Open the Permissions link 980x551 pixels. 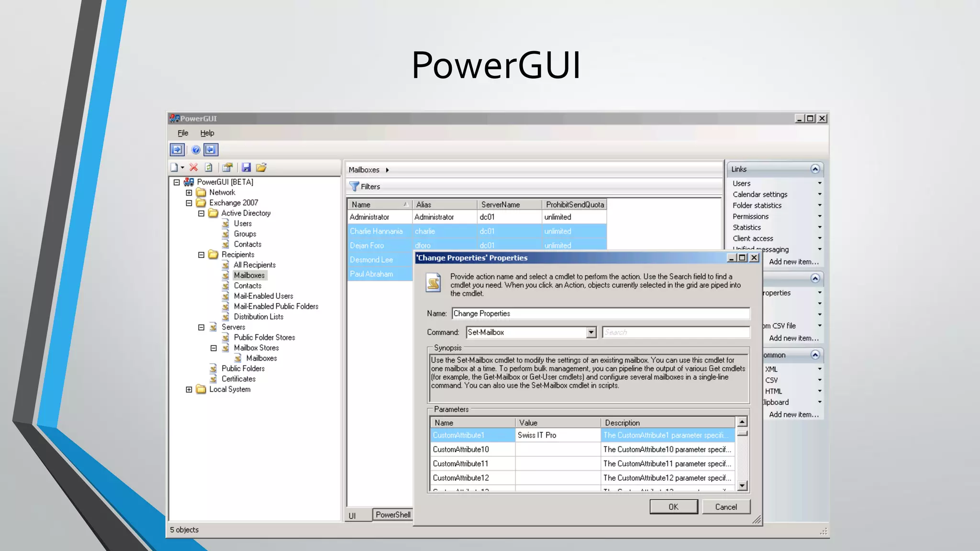(750, 216)
